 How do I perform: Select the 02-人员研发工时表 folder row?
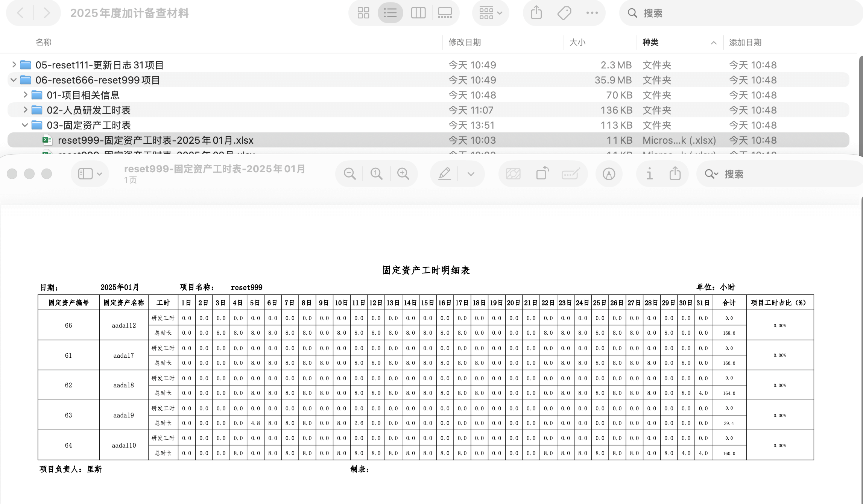coord(88,110)
